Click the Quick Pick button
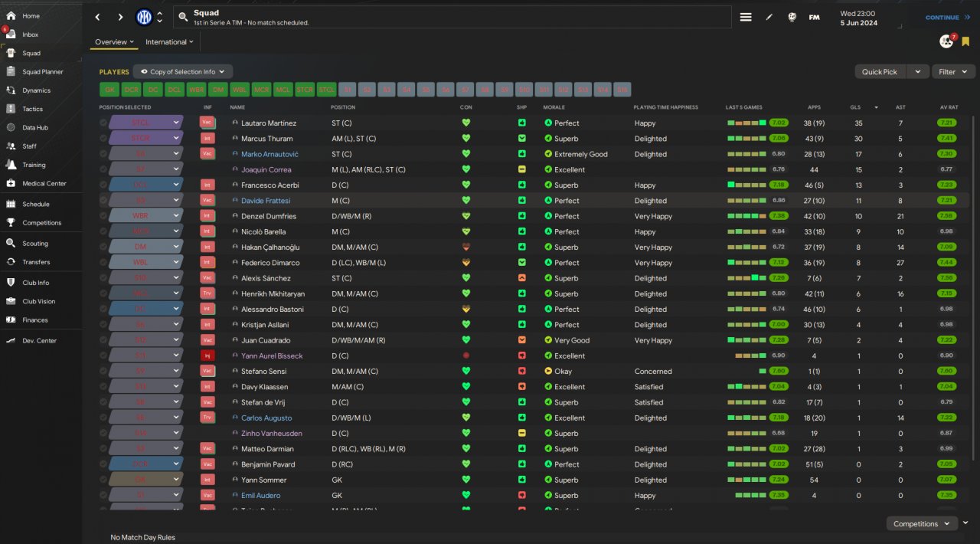The image size is (980, 544). [879, 72]
